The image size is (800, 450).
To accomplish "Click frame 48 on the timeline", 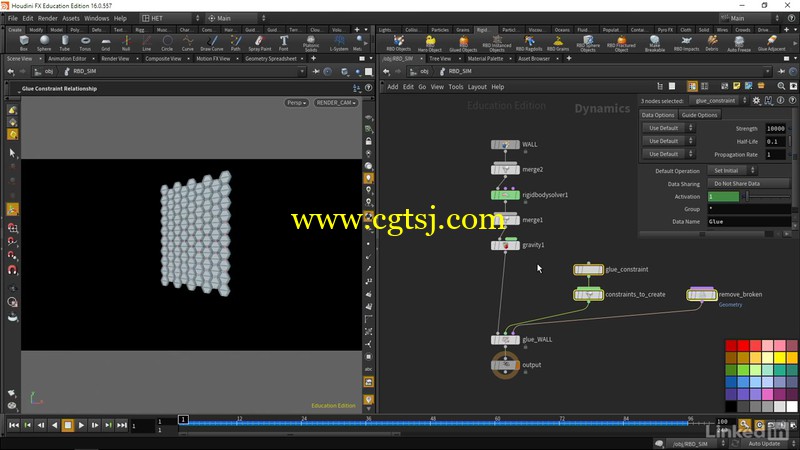I will coord(432,421).
